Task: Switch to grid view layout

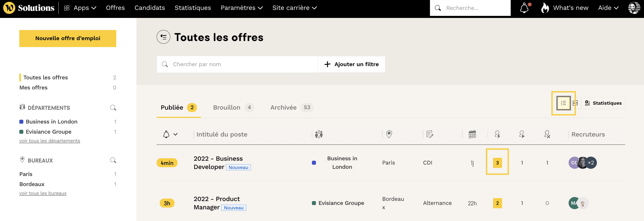Action: tap(575, 103)
